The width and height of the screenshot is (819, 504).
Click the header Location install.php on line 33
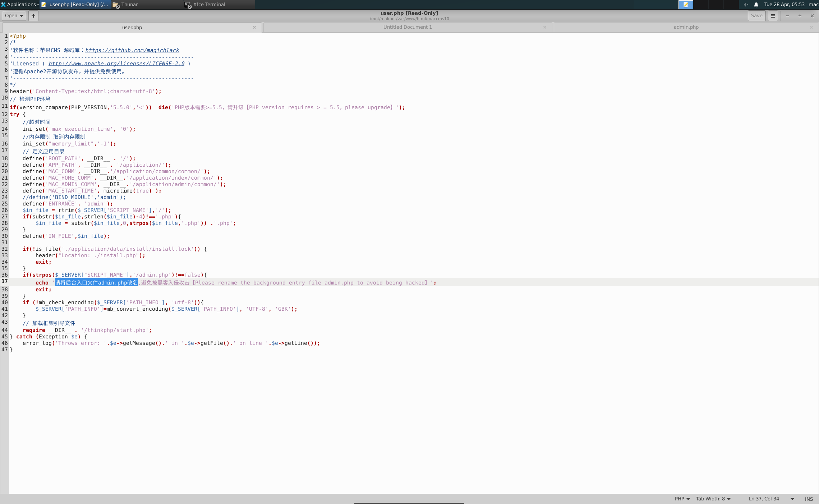pyautogui.click(x=90, y=255)
